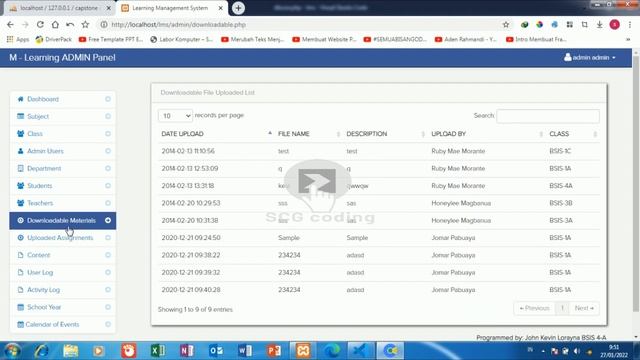Click the circle arrow icon beside Department

108,169
